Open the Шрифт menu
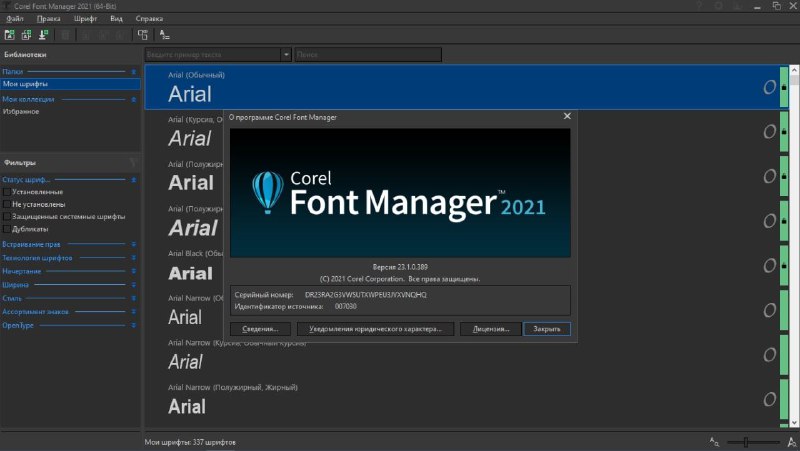Screen dimensions: 800x451 tap(85, 18)
